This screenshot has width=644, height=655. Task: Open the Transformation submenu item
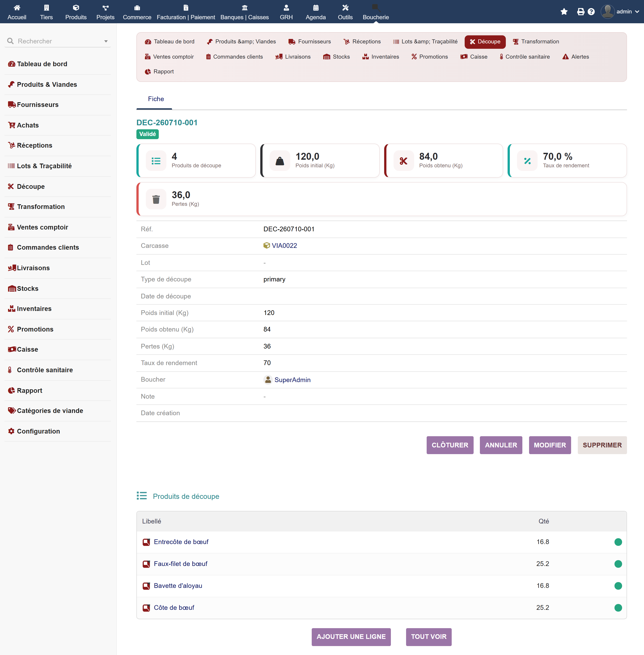click(x=536, y=42)
